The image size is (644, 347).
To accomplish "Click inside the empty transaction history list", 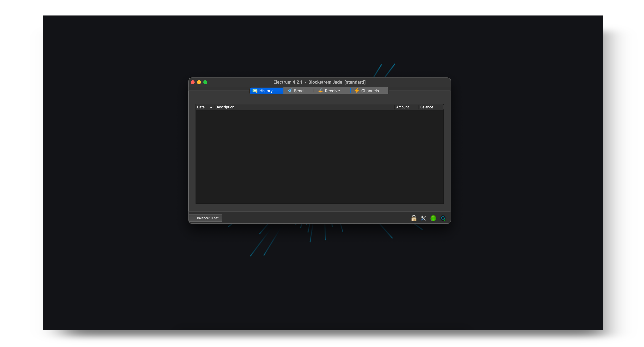I will point(319,157).
